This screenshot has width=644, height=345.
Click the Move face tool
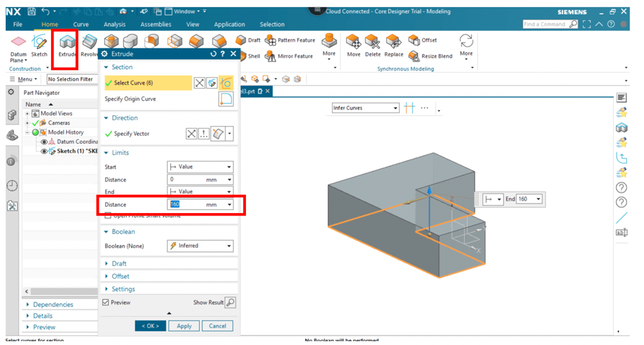click(353, 44)
